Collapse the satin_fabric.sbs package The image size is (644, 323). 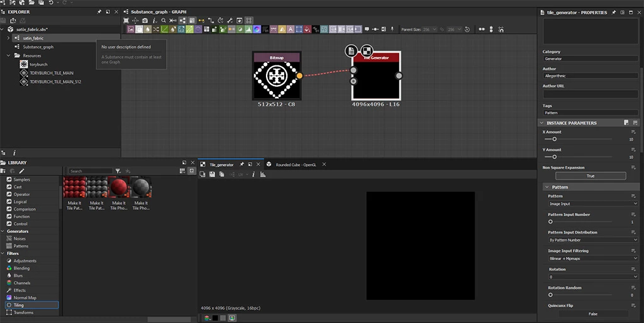(x=2, y=30)
